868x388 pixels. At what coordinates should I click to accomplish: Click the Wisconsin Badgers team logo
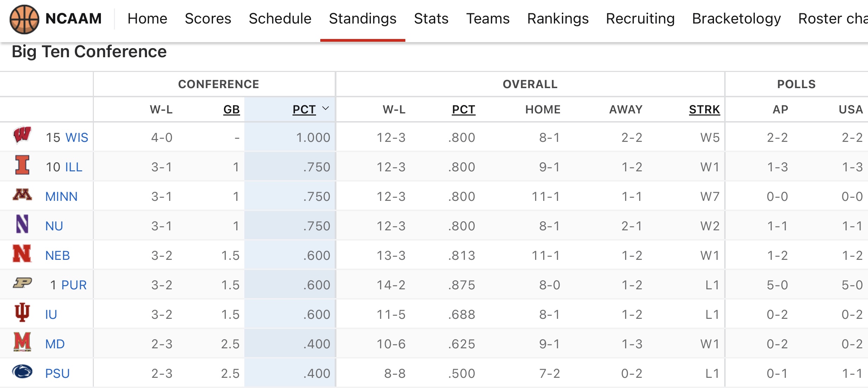[22, 135]
